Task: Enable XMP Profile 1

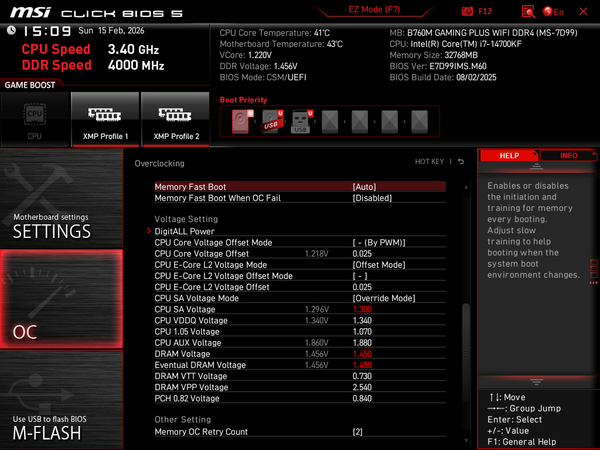Action: point(105,119)
